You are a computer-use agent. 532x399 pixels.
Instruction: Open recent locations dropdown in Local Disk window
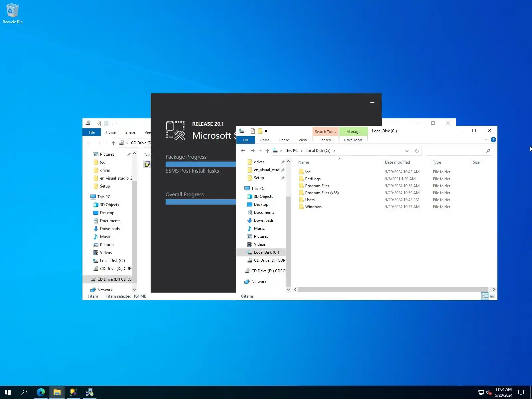pyautogui.click(x=260, y=151)
